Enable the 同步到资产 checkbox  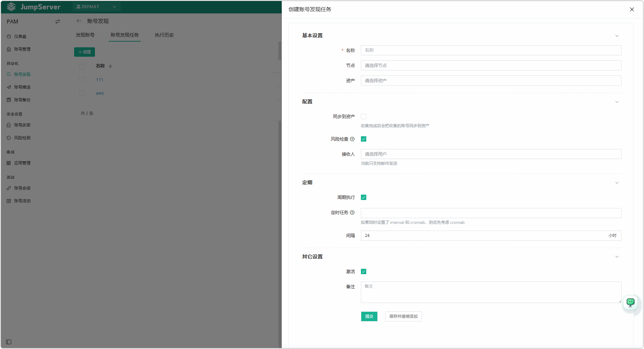point(364,116)
